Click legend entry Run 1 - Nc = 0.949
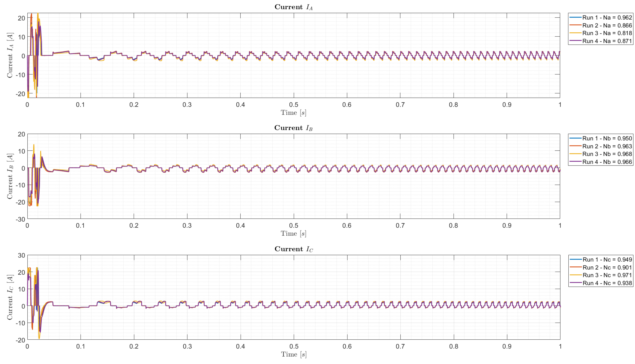This screenshot has height=364, width=635. point(607,259)
